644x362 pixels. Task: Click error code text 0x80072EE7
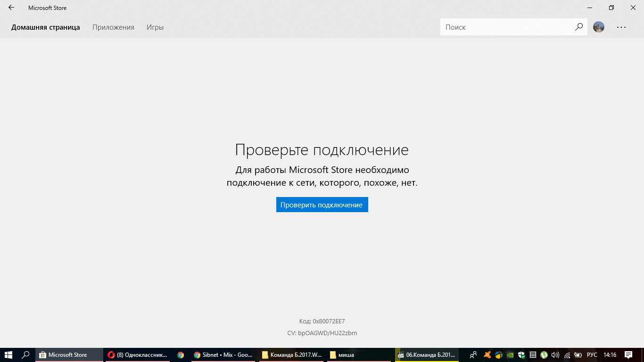(x=329, y=321)
